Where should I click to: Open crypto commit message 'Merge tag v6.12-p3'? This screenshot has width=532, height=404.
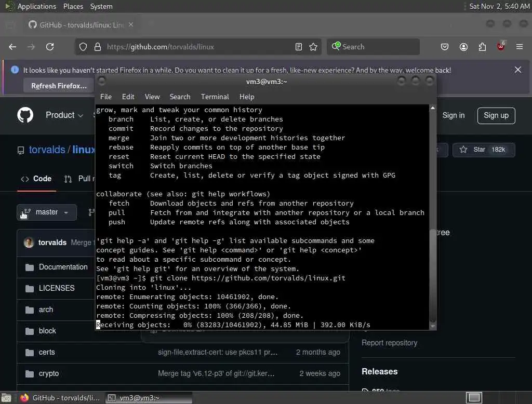click(x=216, y=373)
